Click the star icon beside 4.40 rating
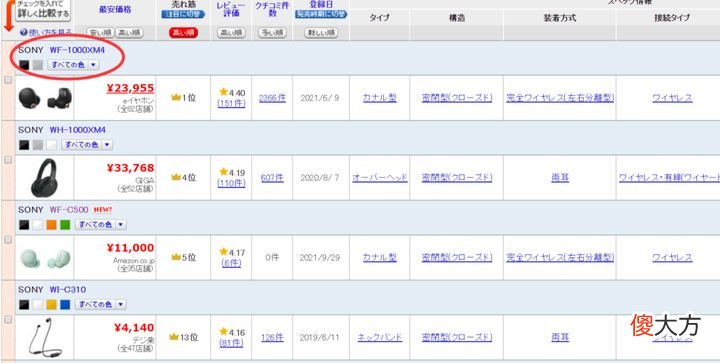720x363 pixels. click(x=224, y=92)
